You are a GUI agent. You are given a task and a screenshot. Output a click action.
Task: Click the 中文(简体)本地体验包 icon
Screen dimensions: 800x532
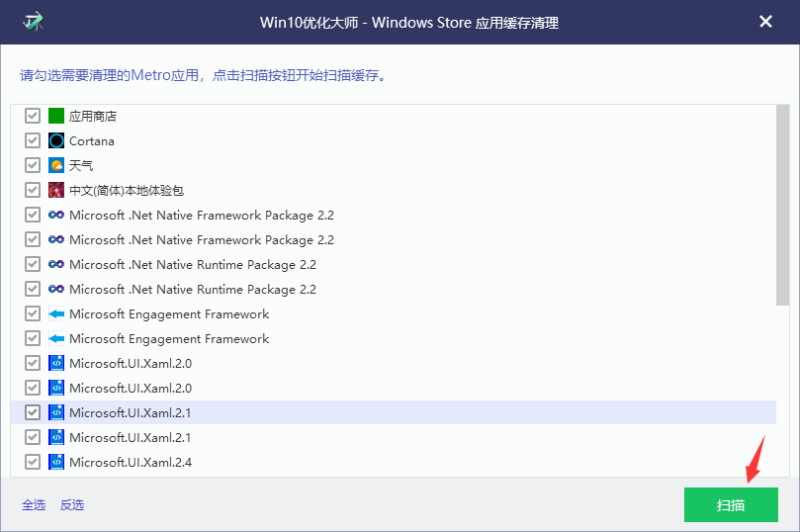(x=56, y=190)
